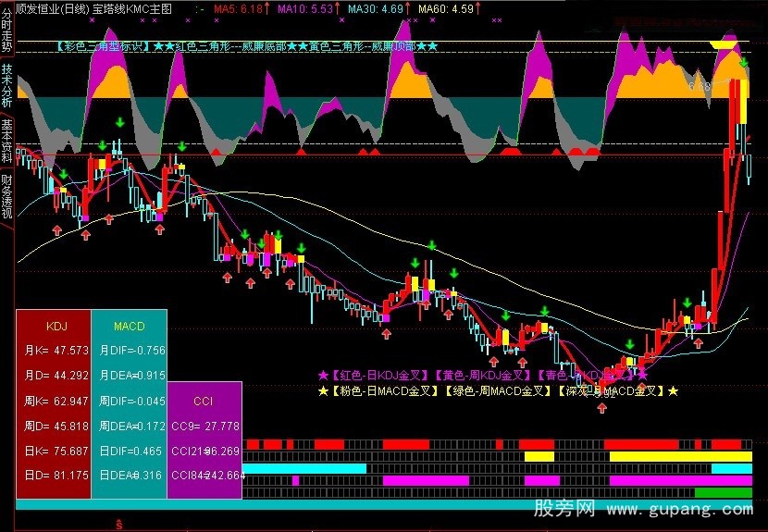Image resolution: width=768 pixels, height=532 pixels.
Task: Click the chart title 顺发恒业(日线)
Action: 52,8
